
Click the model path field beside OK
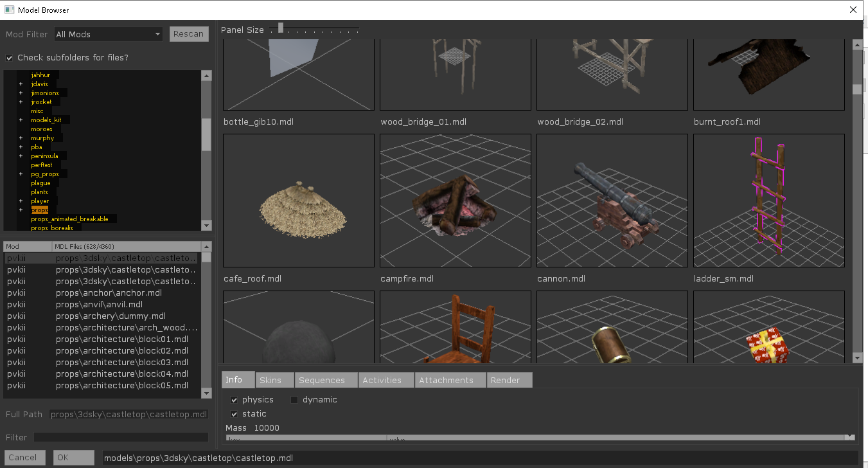[x=481, y=458]
